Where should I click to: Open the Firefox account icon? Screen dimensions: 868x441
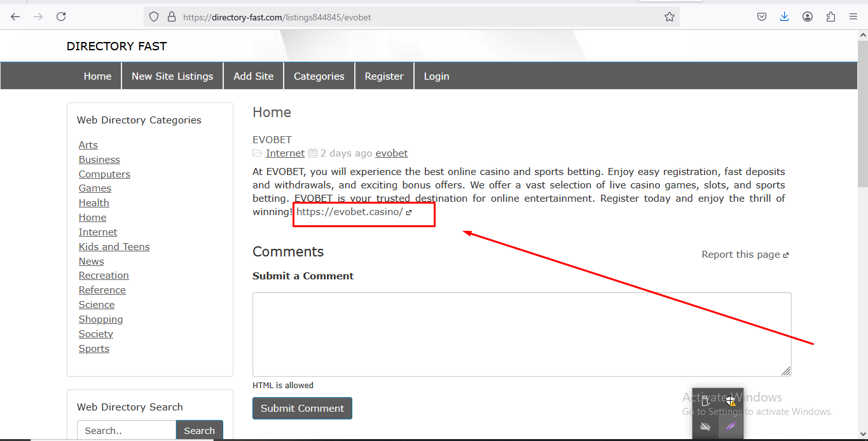point(808,17)
